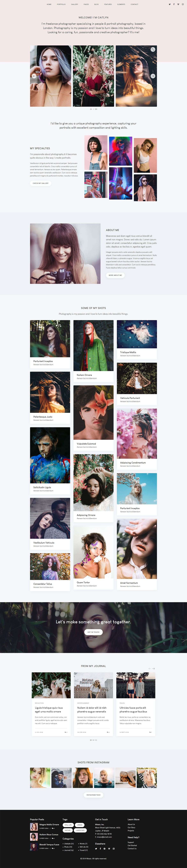Open the Still Life category link
Viewport: 187px width, 868px height.
(x=84, y=847)
